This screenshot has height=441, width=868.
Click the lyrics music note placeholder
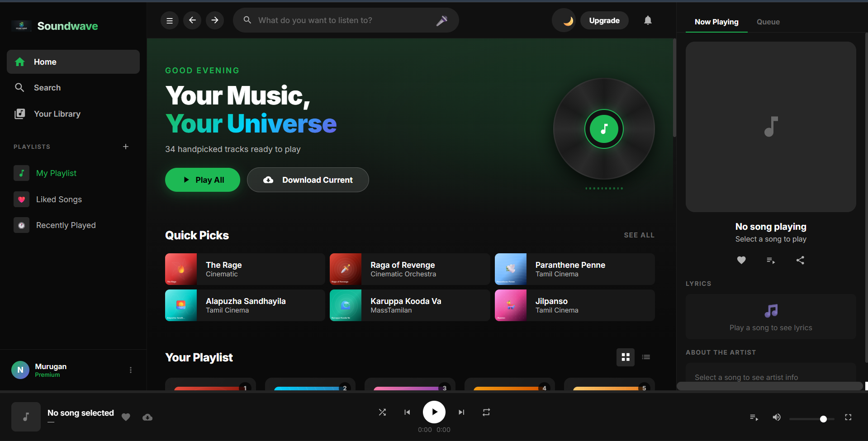point(771,311)
